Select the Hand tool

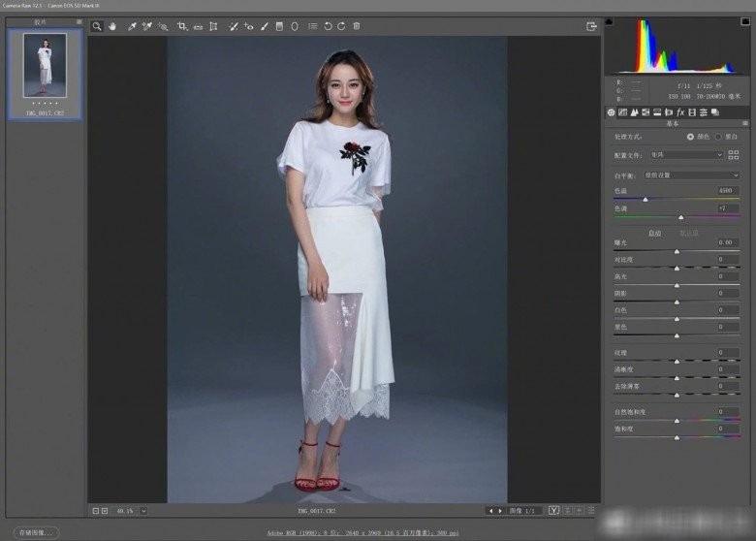pos(112,26)
